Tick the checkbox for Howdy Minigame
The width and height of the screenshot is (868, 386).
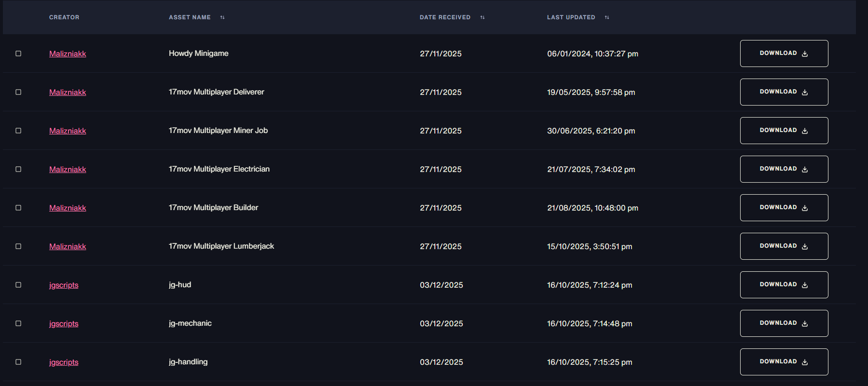[x=18, y=53]
